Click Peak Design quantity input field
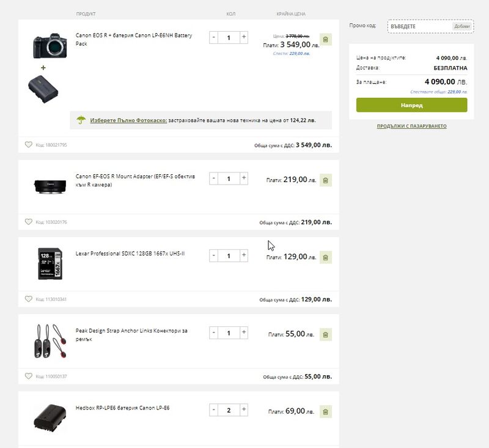The height and width of the screenshot is (448, 489). (229, 332)
